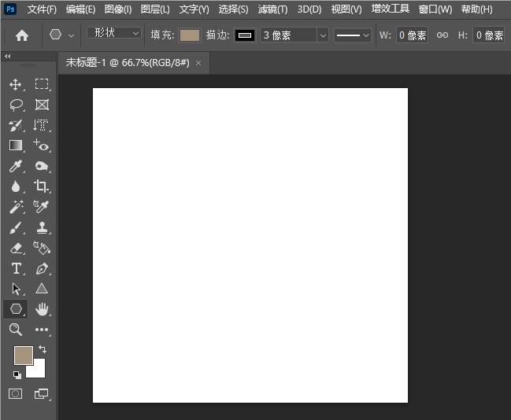Open the 3D(D) menu
This screenshot has width=511, height=420.
tap(309, 9)
